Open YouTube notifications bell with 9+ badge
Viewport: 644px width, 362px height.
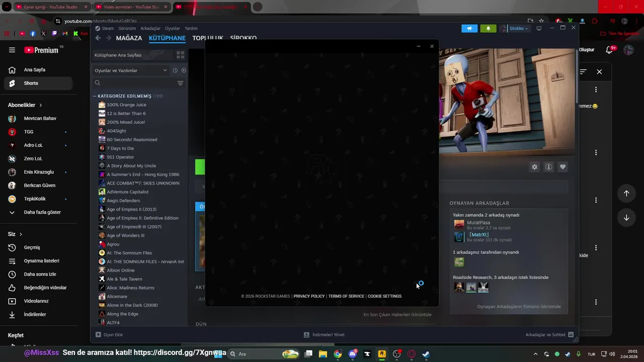click(x=610, y=50)
